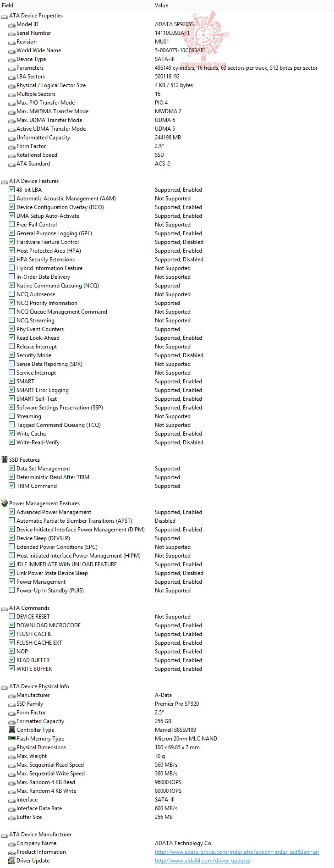Image resolution: width=334 pixels, height=868 pixels.
Task: Click the icon beside SSD Family
Action: (12, 704)
